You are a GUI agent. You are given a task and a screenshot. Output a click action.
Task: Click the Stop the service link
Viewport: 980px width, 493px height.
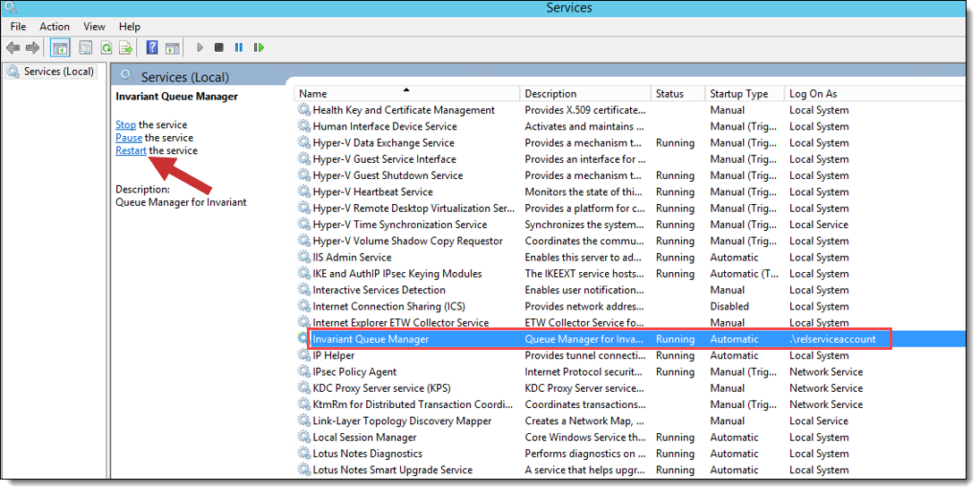(x=125, y=125)
